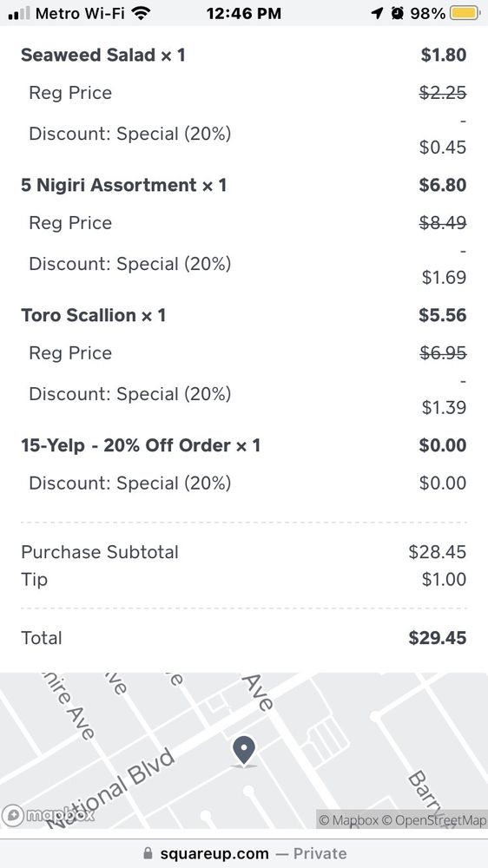Tap the Tip $1.00 row
Viewport: 488px width, 868px height.
[x=244, y=580]
